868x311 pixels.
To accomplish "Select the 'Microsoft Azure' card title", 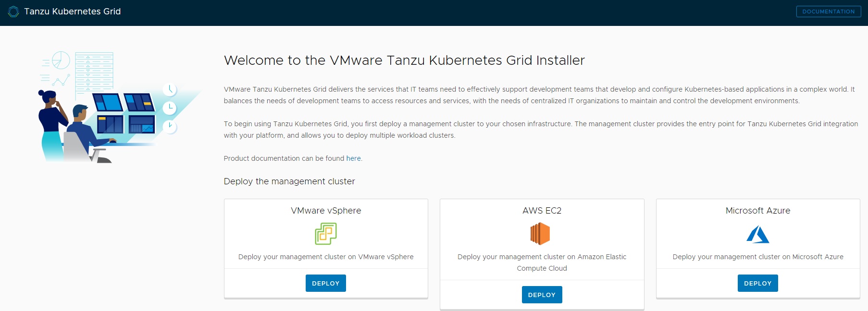I will [757, 211].
